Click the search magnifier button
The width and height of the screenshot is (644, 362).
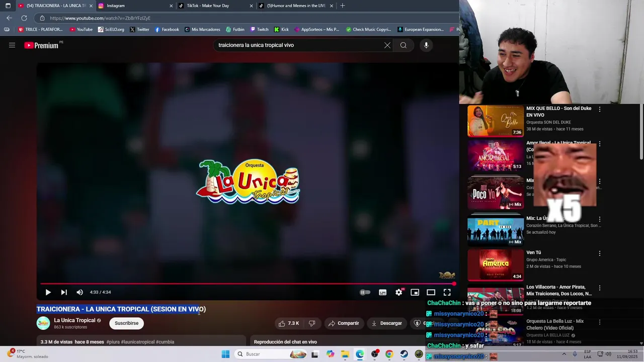pyautogui.click(x=404, y=45)
